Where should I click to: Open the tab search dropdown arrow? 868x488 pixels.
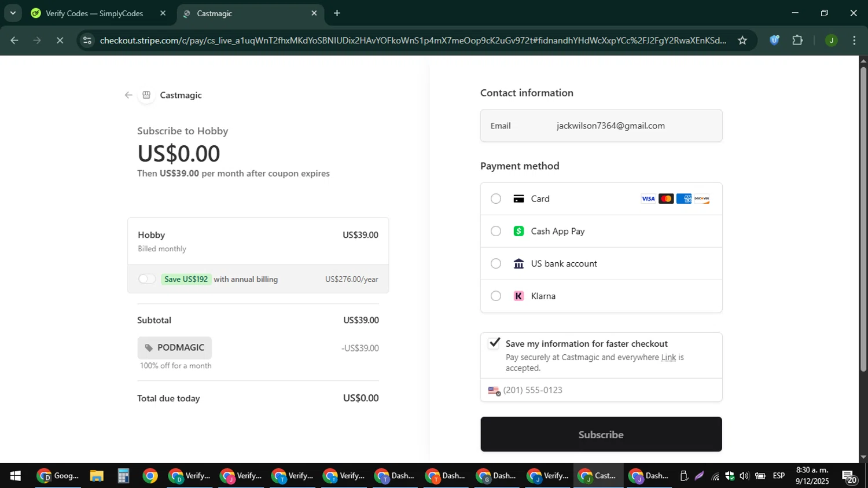(13, 13)
